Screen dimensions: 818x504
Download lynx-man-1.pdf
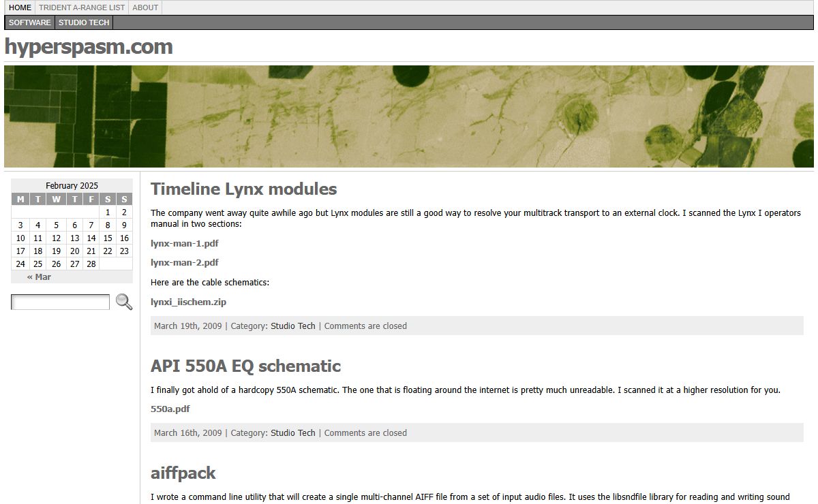point(185,243)
